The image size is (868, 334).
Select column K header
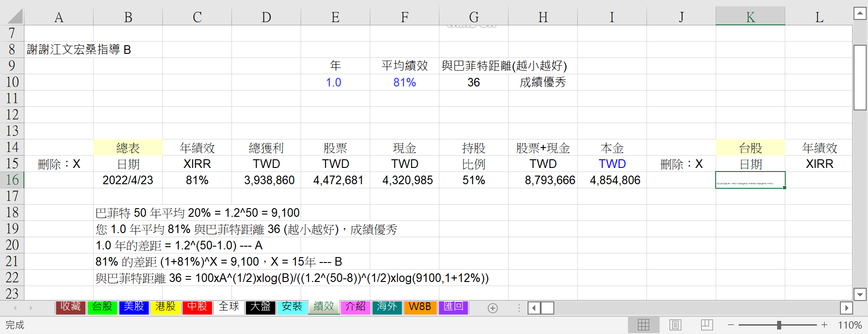750,17
